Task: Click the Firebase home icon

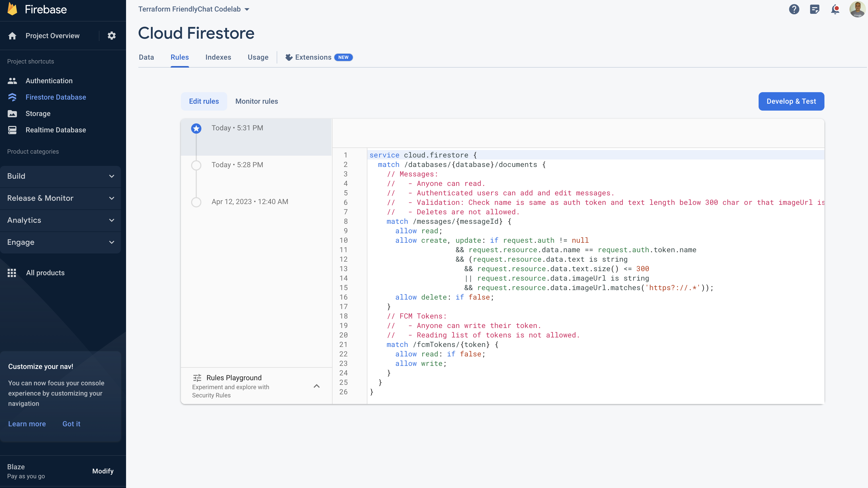Action: point(13,9)
